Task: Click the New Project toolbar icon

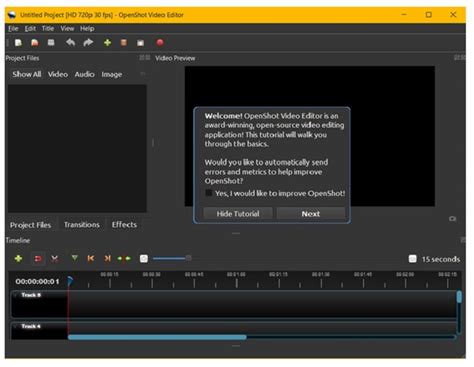Action: pos(18,43)
